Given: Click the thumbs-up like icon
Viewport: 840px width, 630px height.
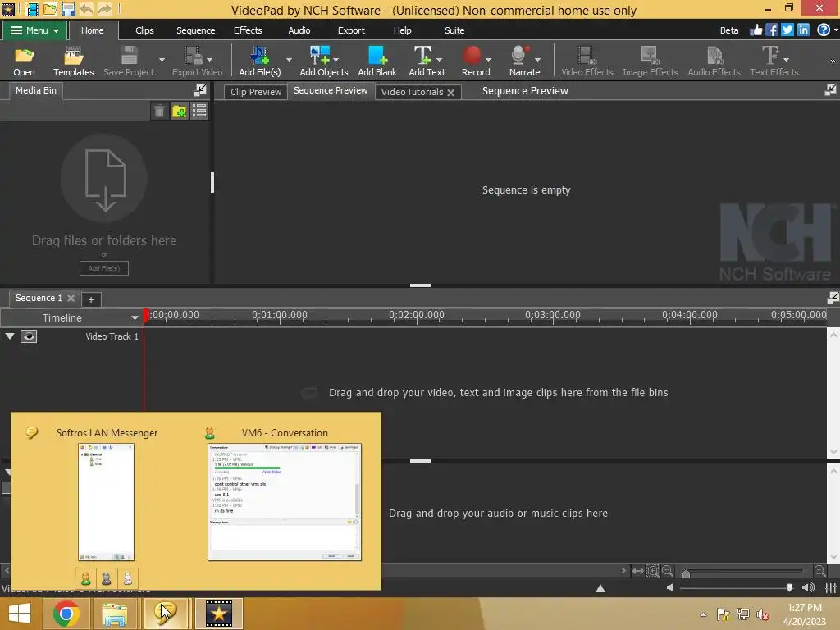Looking at the screenshot, I should 756,30.
